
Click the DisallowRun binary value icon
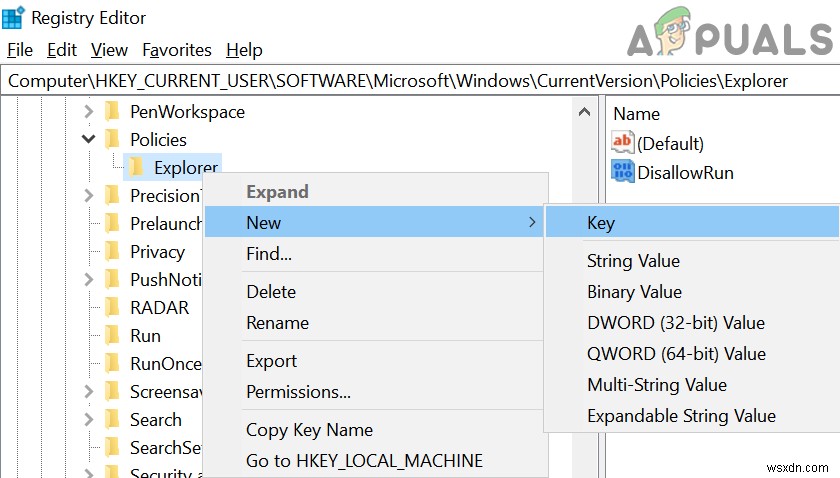(x=622, y=171)
